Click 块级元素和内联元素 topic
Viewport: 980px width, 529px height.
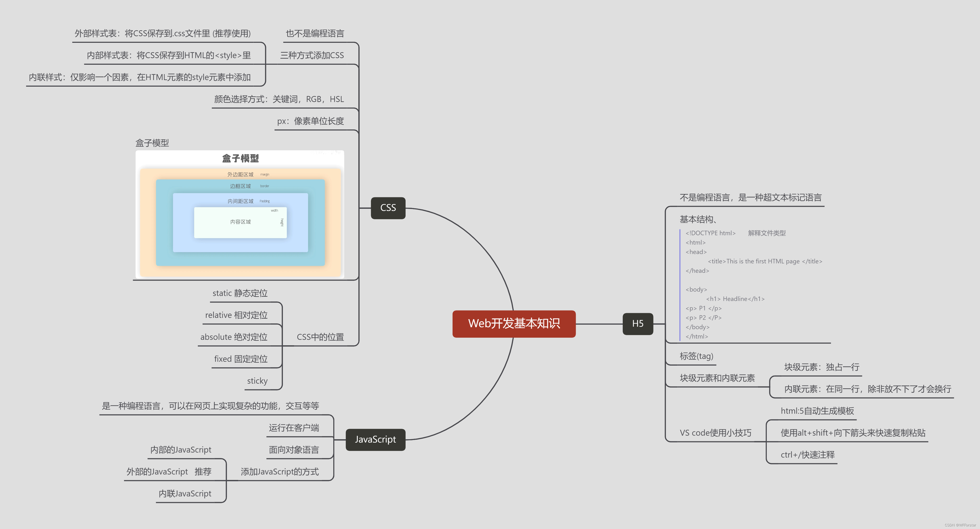coord(717,378)
